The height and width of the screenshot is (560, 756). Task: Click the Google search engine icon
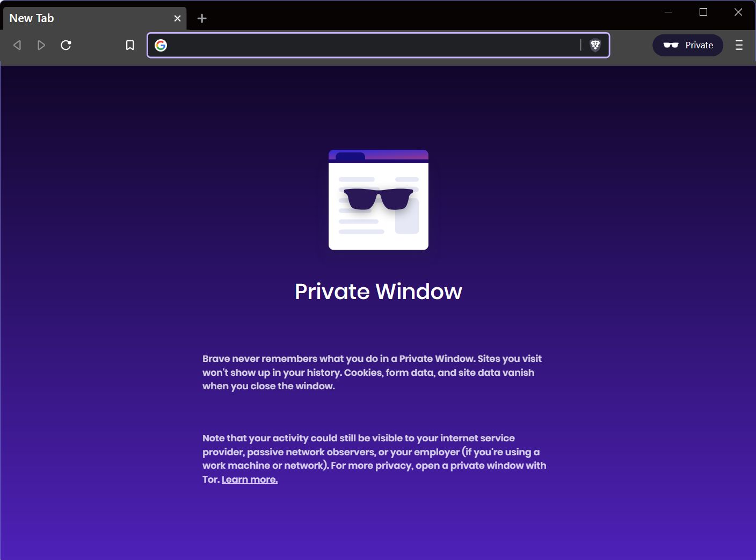(x=161, y=45)
